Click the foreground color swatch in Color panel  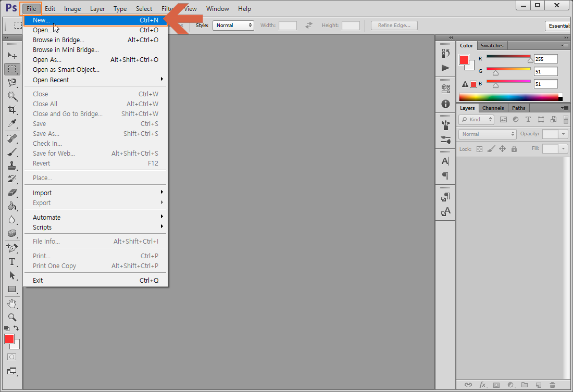pos(464,60)
